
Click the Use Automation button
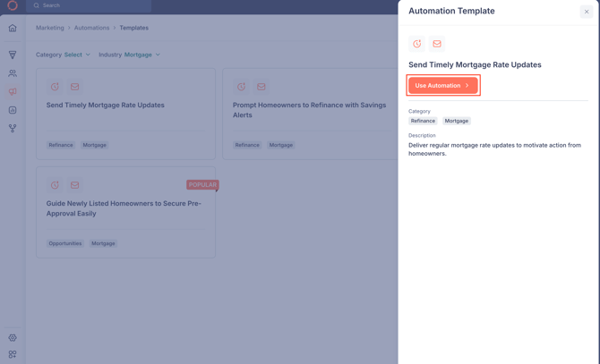point(443,86)
